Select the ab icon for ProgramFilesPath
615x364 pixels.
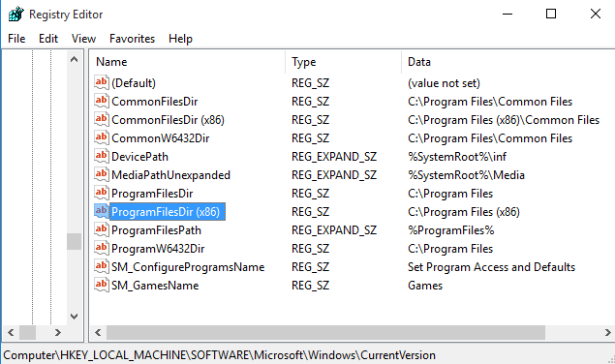coord(101,229)
